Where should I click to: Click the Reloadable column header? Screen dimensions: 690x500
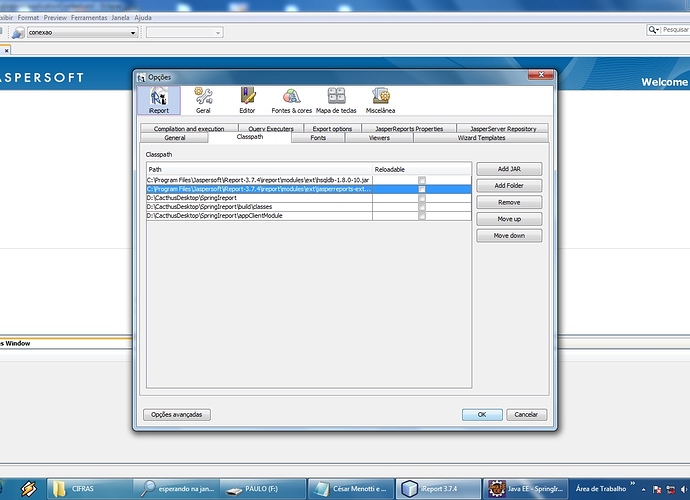[422, 169]
